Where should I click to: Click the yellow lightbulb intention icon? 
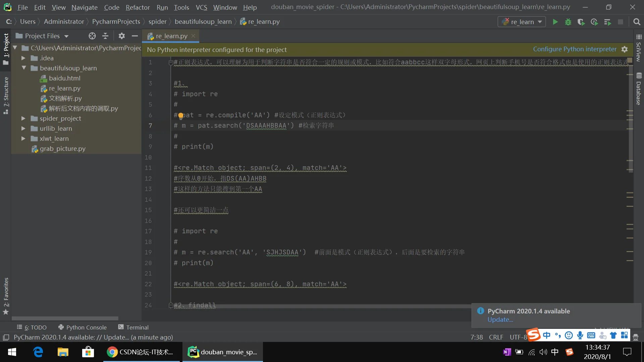(x=181, y=116)
